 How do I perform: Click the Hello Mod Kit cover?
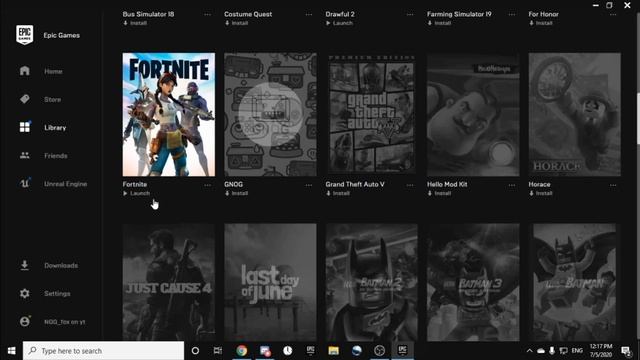473,114
